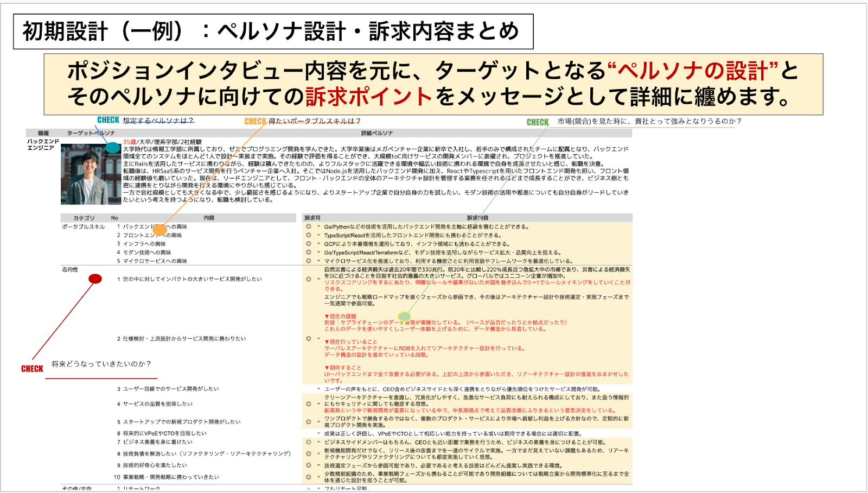
Task: Select the 詳細ペルソナ column header
Action: [377, 133]
